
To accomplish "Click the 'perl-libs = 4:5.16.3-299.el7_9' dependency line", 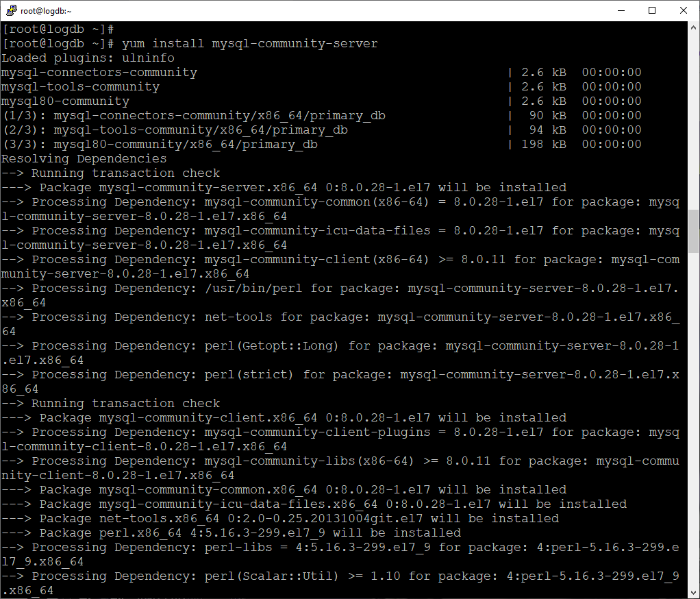I will click(x=340, y=554).
